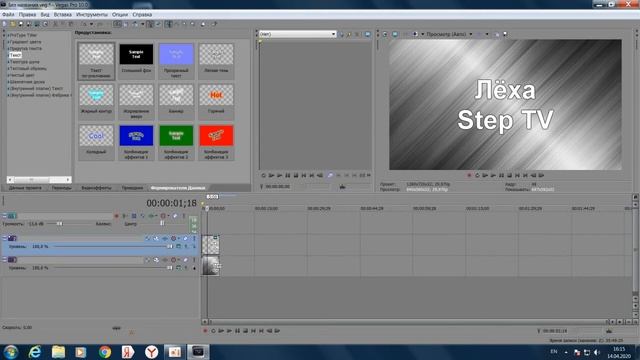Open Split Screen View dropdown arrow in preview

[x=422, y=34]
